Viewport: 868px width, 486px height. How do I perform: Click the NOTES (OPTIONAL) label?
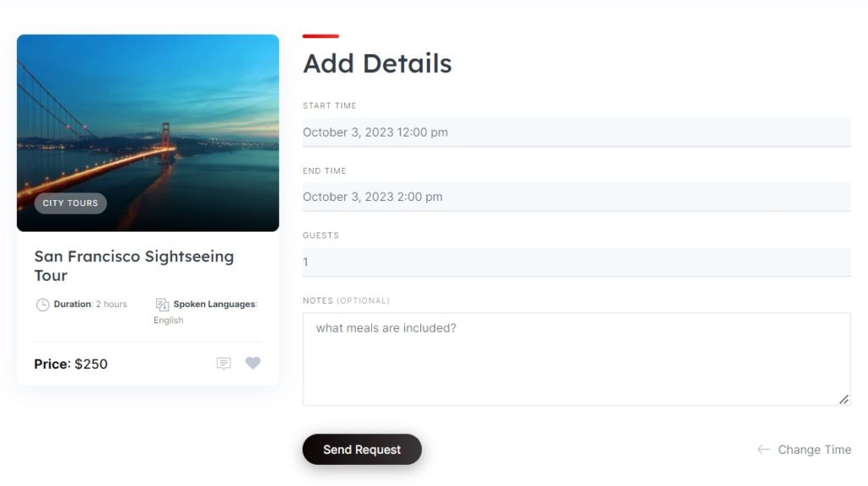346,301
